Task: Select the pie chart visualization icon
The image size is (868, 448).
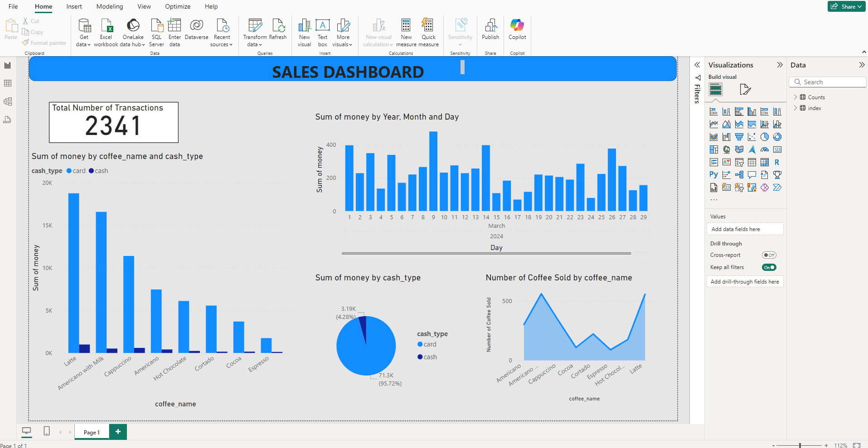Action: (765, 137)
